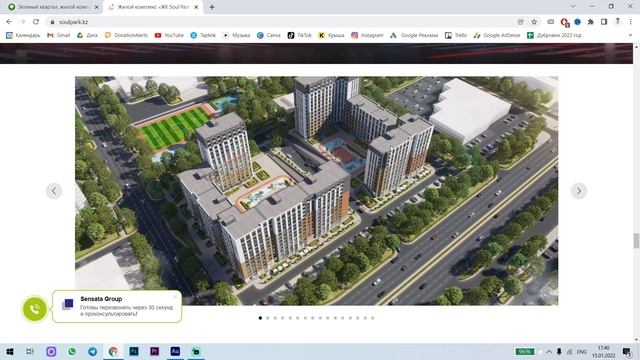
Task: Open the Windows Start menu
Action: point(9,351)
